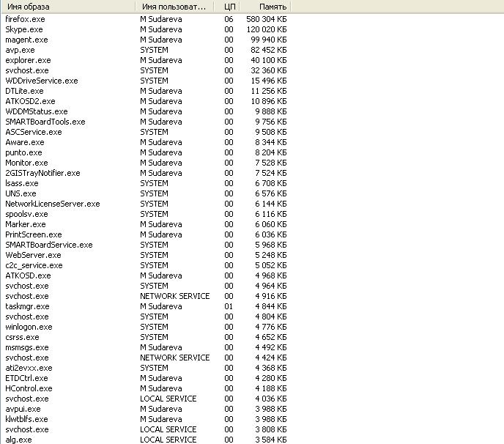Sort by the Имя образа column header
The width and height of the screenshot is (504, 444).
point(68,7)
